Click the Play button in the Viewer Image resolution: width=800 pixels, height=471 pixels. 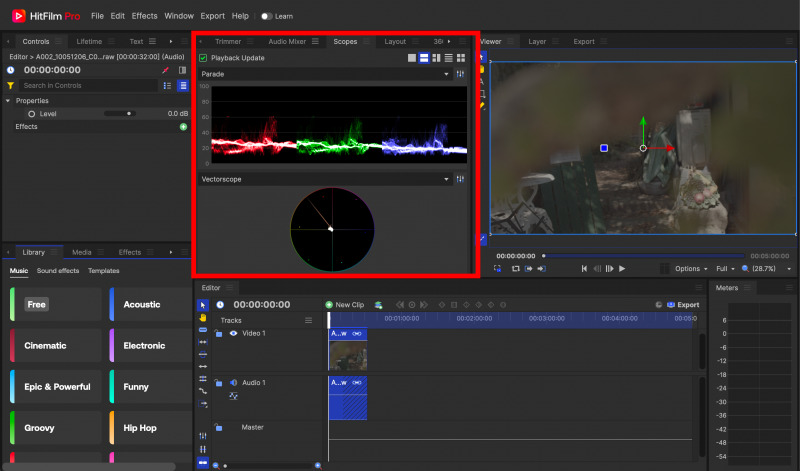[622, 269]
